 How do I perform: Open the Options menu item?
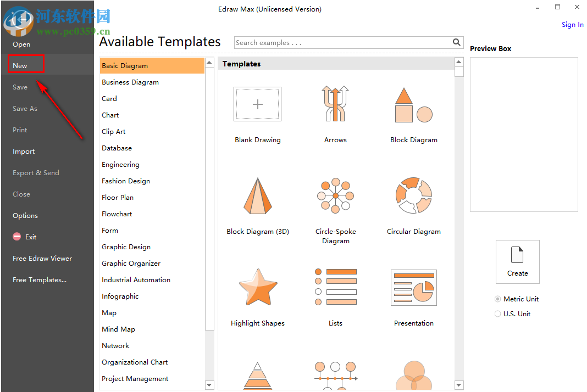[x=25, y=215]
